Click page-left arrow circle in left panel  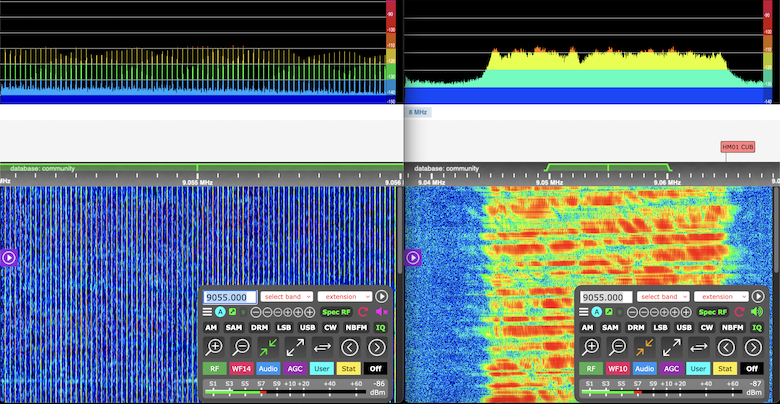(350, 347)
